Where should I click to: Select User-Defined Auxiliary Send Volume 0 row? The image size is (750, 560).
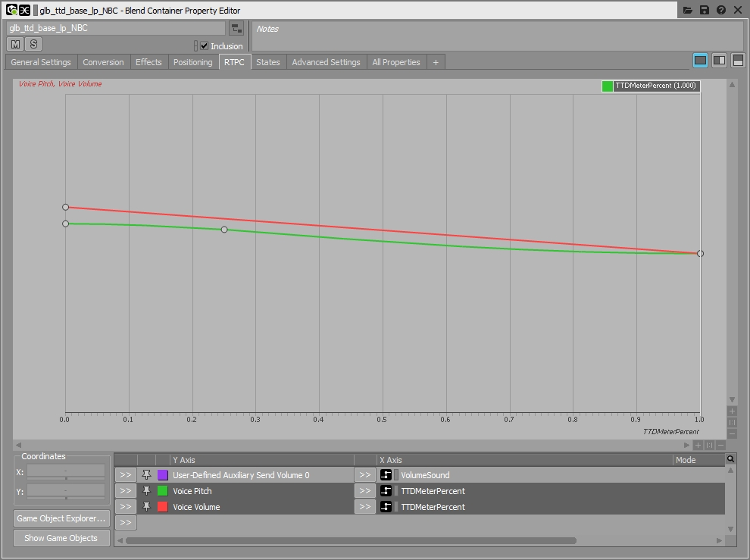(x=241, y=475)
